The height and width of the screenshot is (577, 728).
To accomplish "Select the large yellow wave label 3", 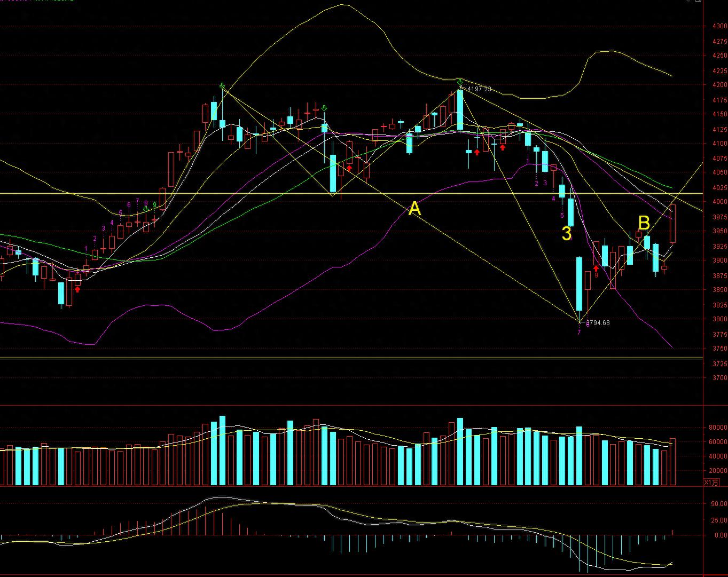I will click(566, 233).
